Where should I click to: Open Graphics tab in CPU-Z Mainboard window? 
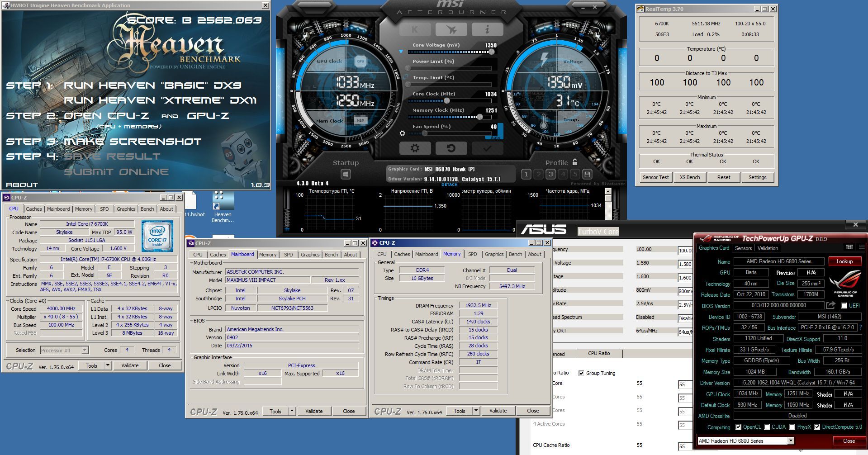point(310,255)
